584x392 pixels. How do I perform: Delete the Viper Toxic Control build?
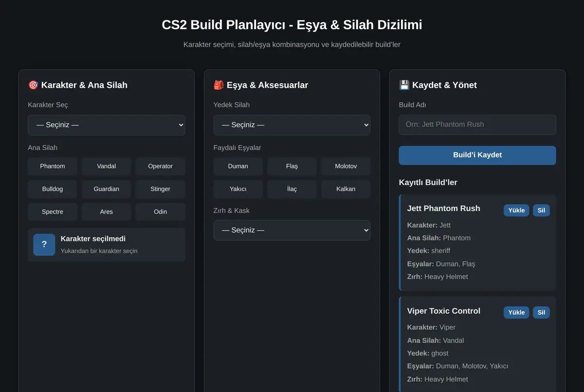(x=541, y=312)
